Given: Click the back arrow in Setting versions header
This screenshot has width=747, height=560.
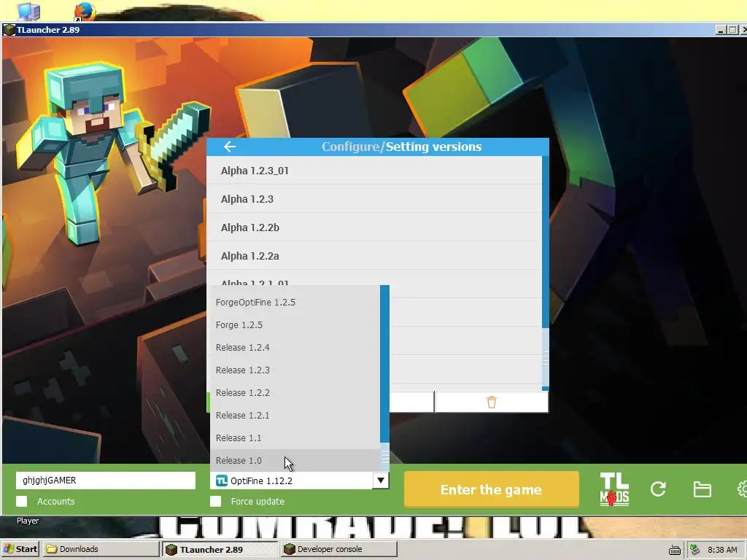Looking at the screenshot, I should (x=230, y=147).
